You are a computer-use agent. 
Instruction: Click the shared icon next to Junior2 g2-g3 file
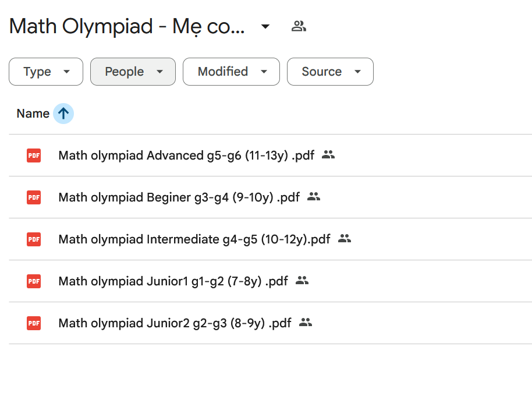(306, 323)
